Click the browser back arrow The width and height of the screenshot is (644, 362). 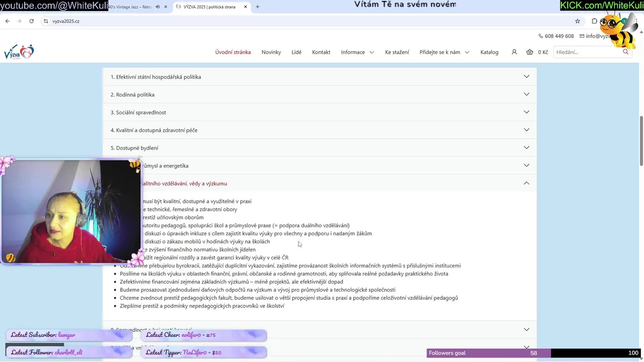coord(7,21)
